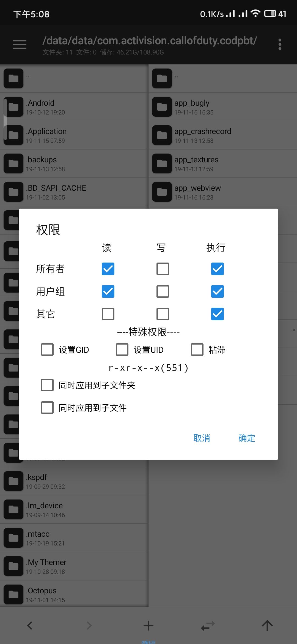Tap the up-arrow parent directory icon
This screenshot has height=644, width=297.
pyautogui.click(x=267, y=626)
